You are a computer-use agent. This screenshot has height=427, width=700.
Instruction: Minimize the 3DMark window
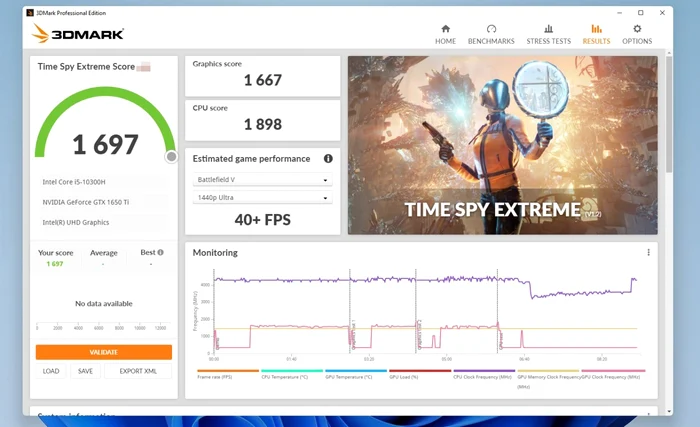click(620, 13)
